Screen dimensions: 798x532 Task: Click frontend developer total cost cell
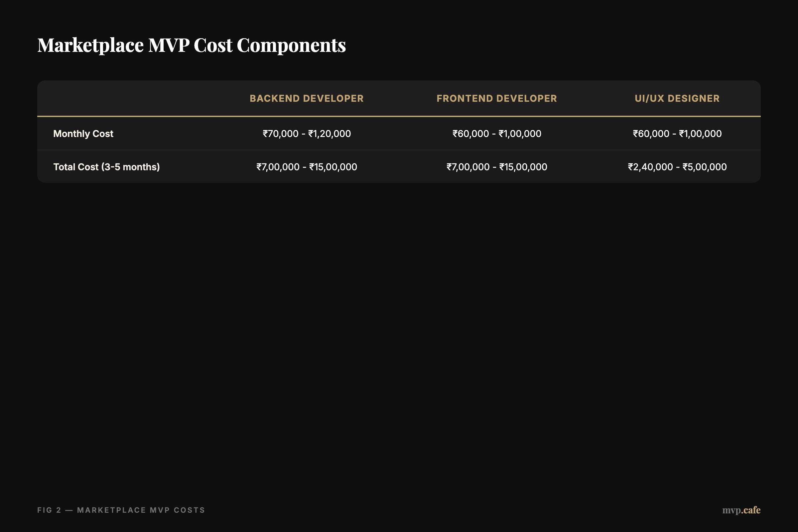496,167
